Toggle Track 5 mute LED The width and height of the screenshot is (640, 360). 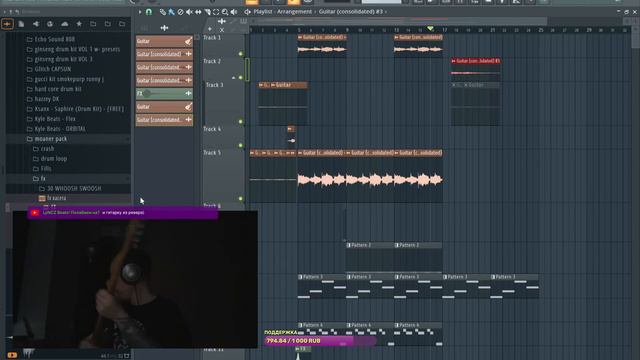(x=241, y=199)
